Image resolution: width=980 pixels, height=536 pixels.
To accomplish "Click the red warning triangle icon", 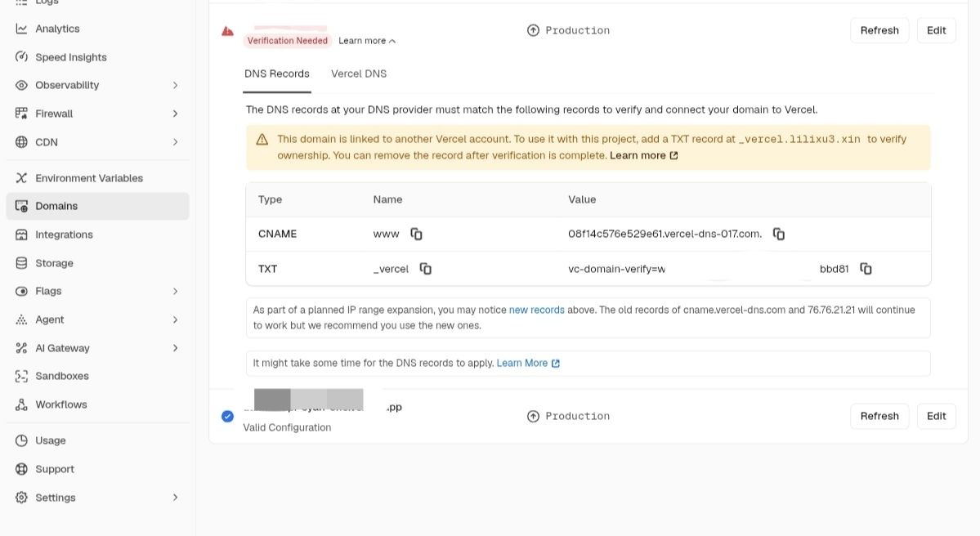I will [x=227, y=31].
